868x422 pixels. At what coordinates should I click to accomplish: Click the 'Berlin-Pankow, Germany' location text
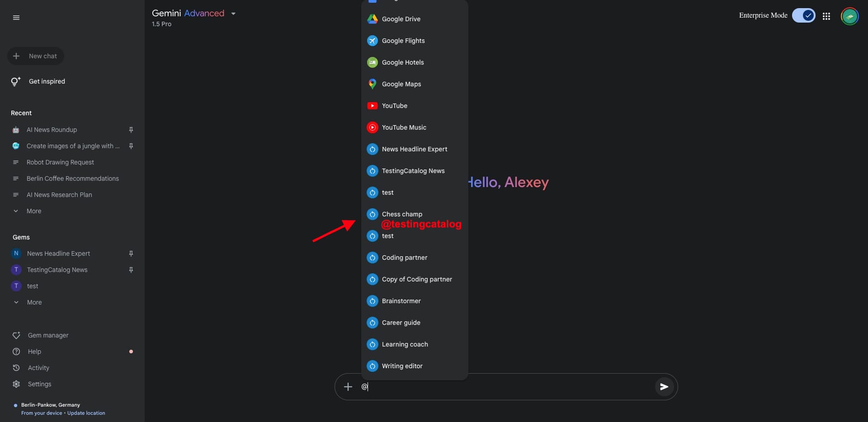point(51,405)
